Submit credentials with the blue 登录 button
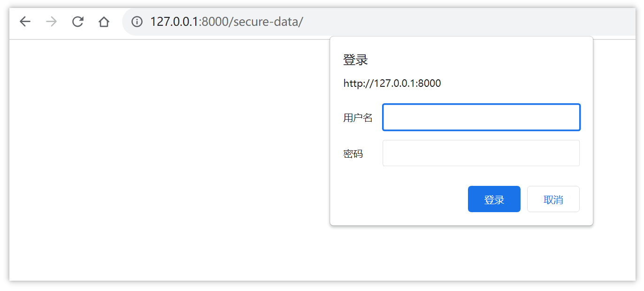 [x=494, y=199]
